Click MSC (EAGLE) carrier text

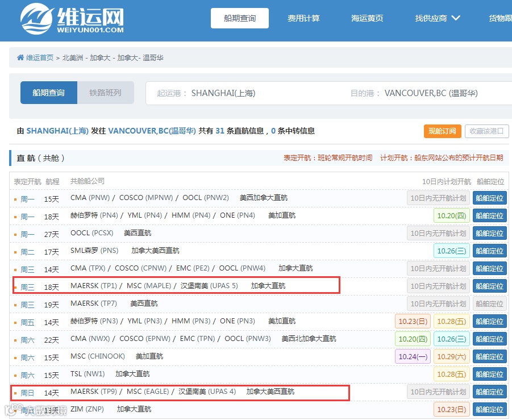tap(148, 392)
